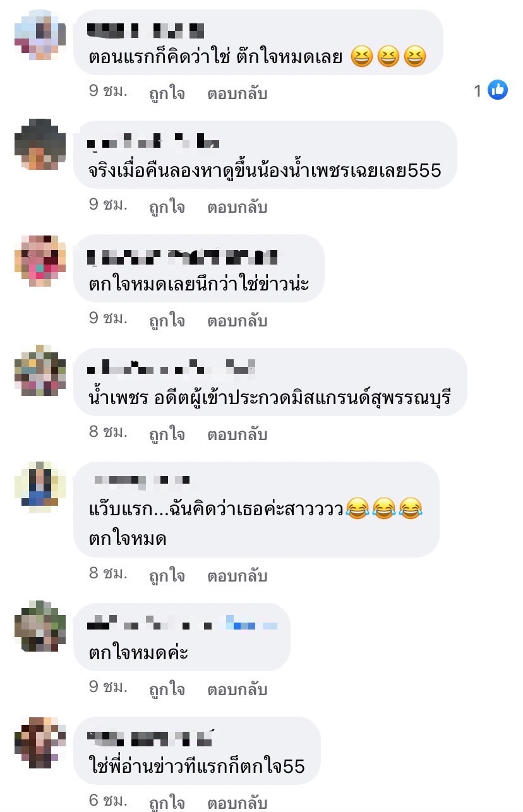
Task: Open avatar beside ตกใจหมดเลยนึกว่าใช่ข่าวน่ะ comment
Action: (x=40, y=261)
